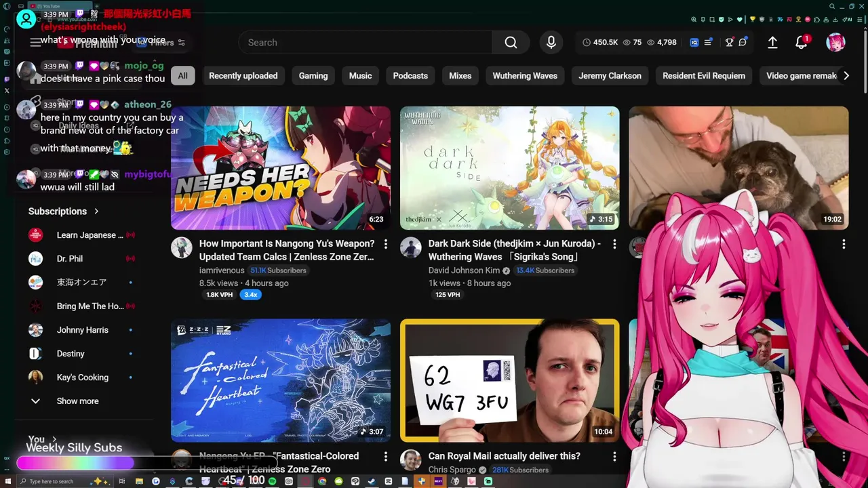Select the Podcasts chip

[x=410, y=76]
